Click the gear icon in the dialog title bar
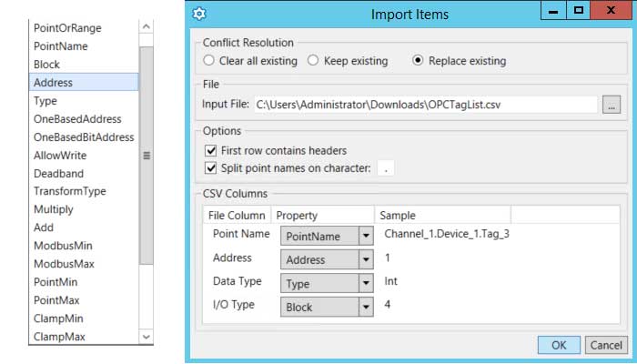 tap(200, 14)
